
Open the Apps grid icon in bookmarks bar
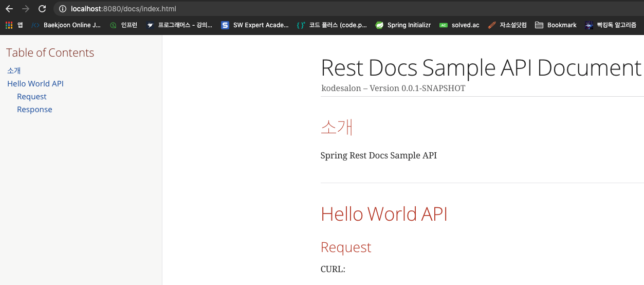point(9,25)
